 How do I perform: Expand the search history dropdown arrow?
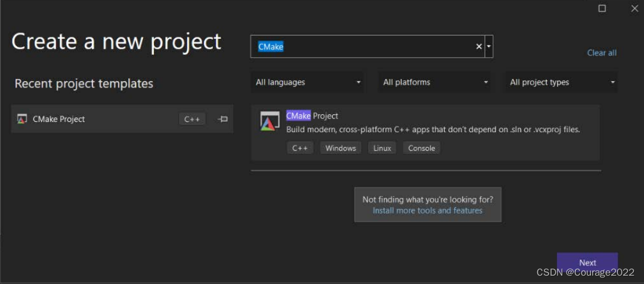[x=489, y=46]
